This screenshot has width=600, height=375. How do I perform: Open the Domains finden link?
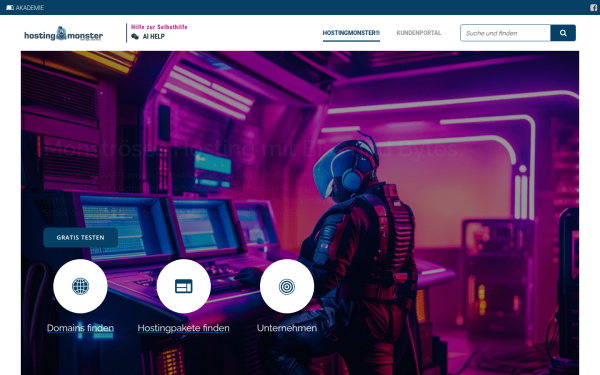click(x=80, y=328)
